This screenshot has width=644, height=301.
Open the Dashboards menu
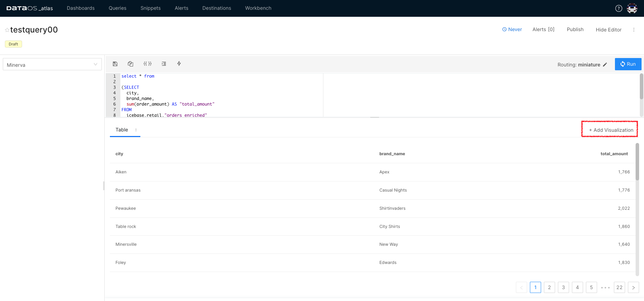[x=81, y=8]
